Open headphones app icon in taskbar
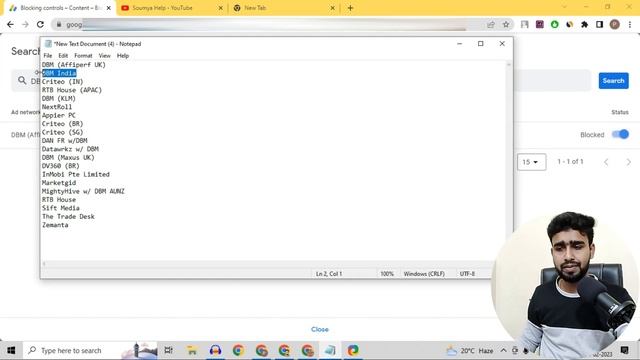 tap(215, 351)
